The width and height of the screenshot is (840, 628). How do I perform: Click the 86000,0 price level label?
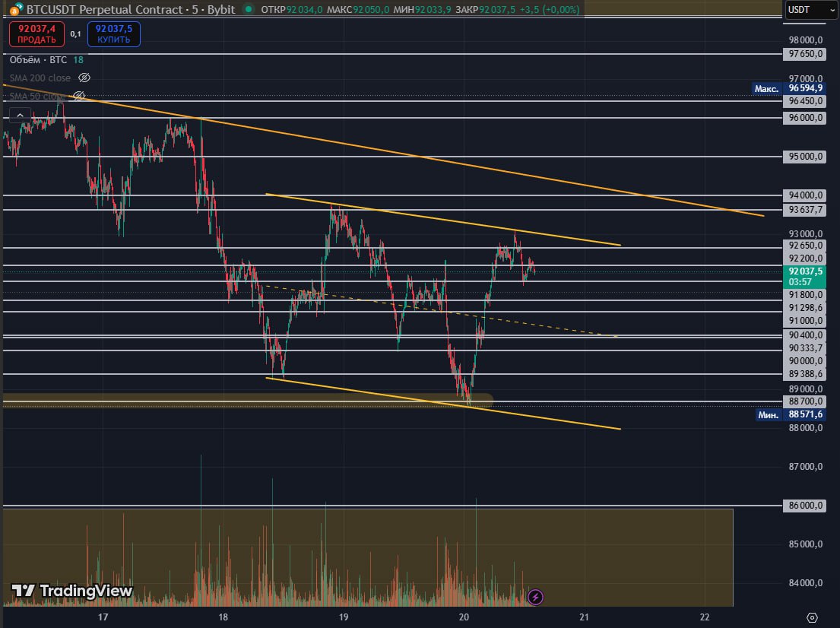point(805,506)
